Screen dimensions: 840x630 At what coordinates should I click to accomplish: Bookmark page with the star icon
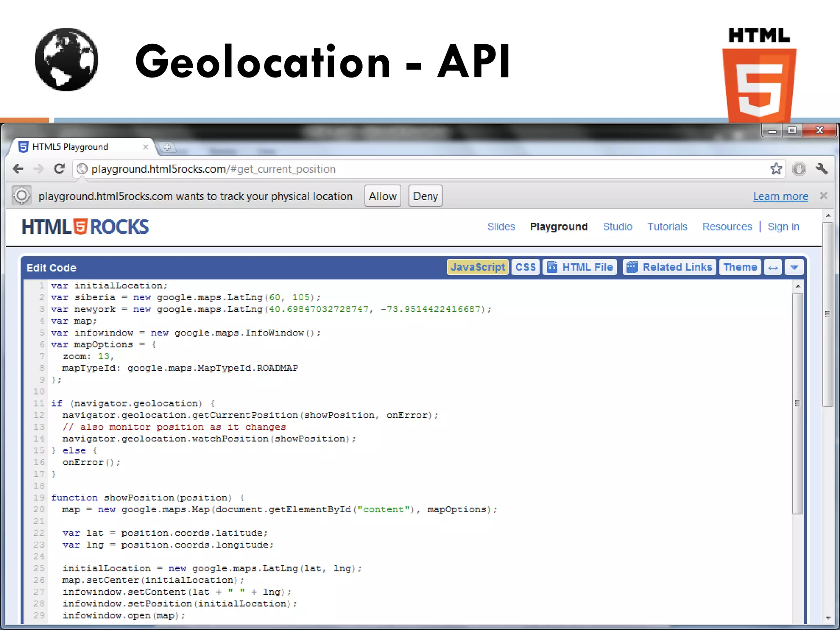tap(776, 169)
